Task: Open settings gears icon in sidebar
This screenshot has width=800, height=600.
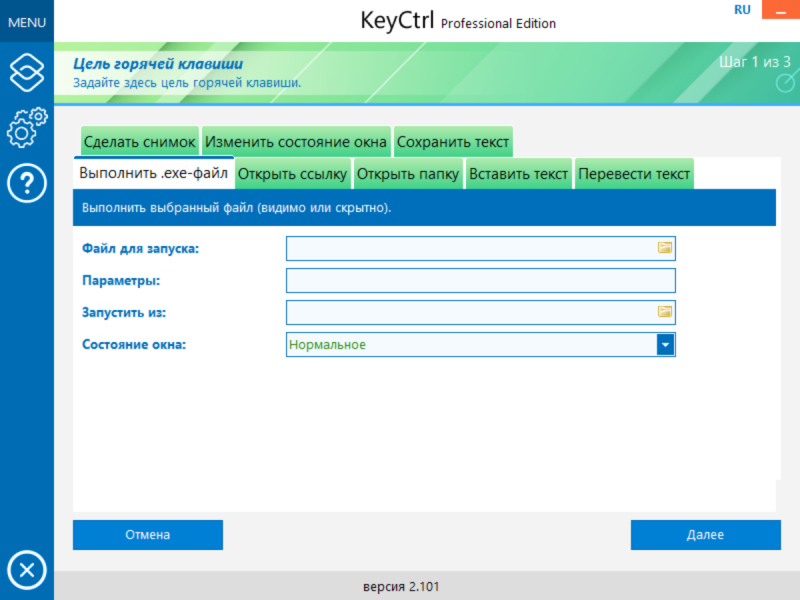Action: pyautogui.click(x=27, y=128)
